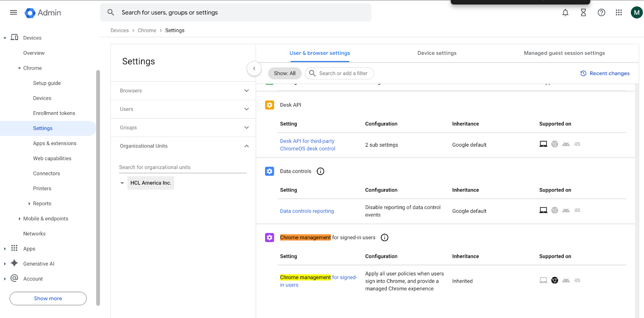Open the Google apps grid
The image size is (644, 318).
pos(619,12)
